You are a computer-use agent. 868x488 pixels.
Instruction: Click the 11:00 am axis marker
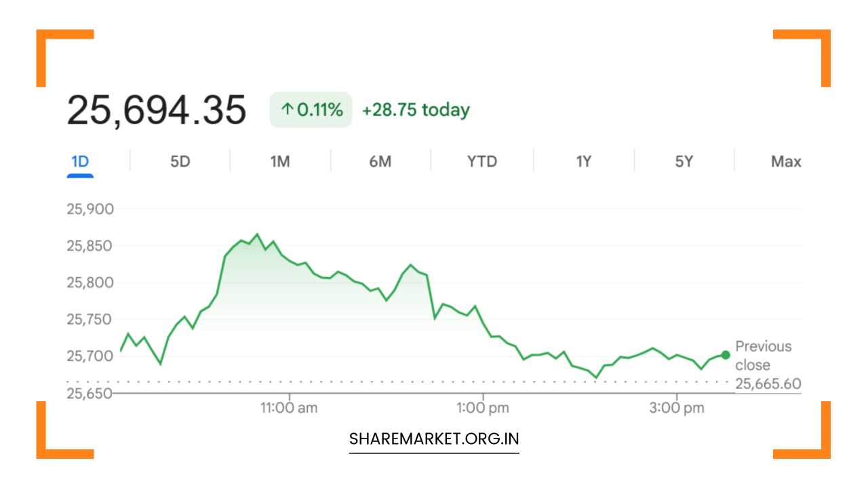(x=290, y=408)
